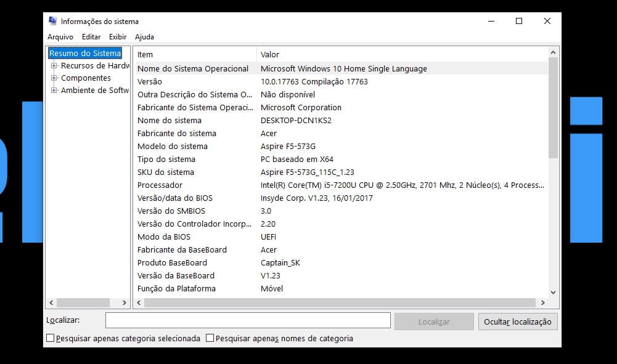The width and height of the screenshot is (617, 364).
Task: Select the Tipo do sistema row
Action: (341, 160)
